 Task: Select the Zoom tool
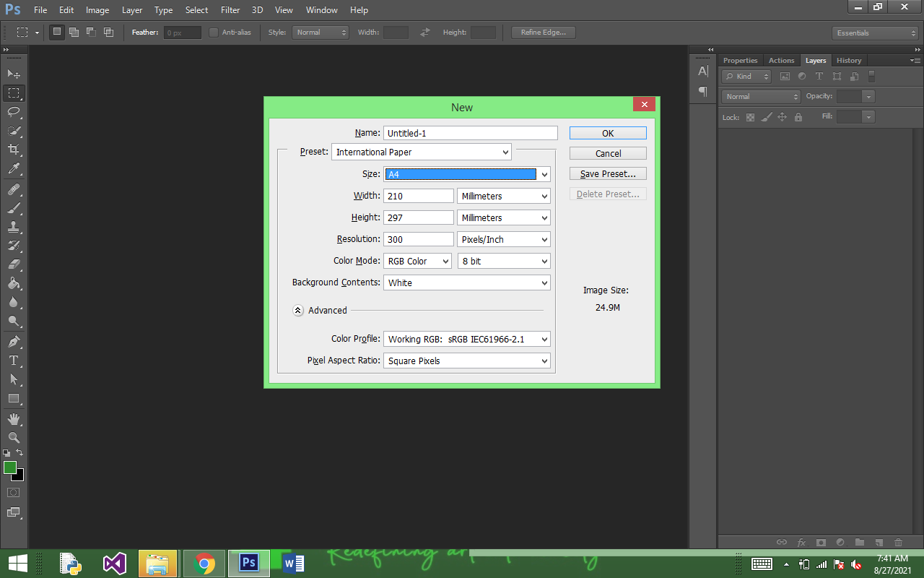[x=14, y=437]
